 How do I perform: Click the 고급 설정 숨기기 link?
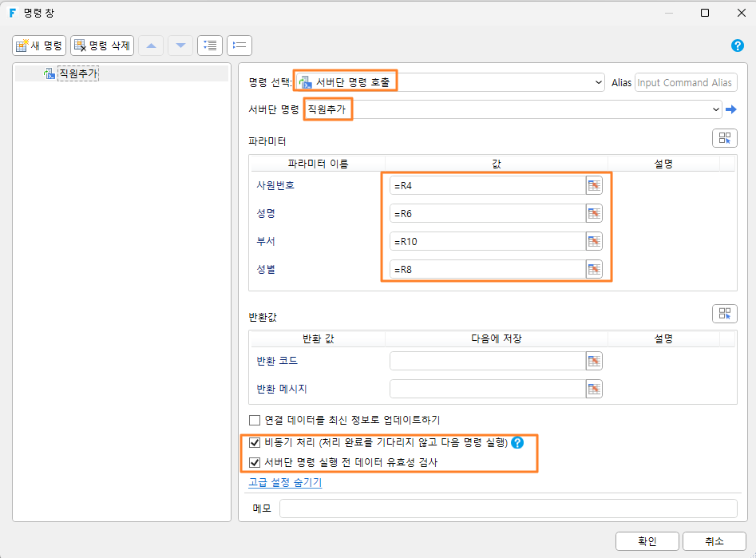(285, 482)
